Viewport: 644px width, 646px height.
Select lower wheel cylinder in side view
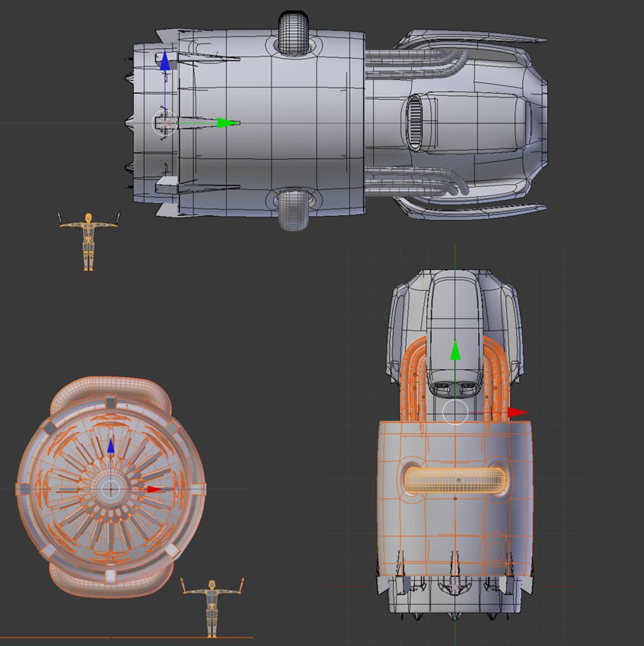pyautogui.click(x=293, y=209)
